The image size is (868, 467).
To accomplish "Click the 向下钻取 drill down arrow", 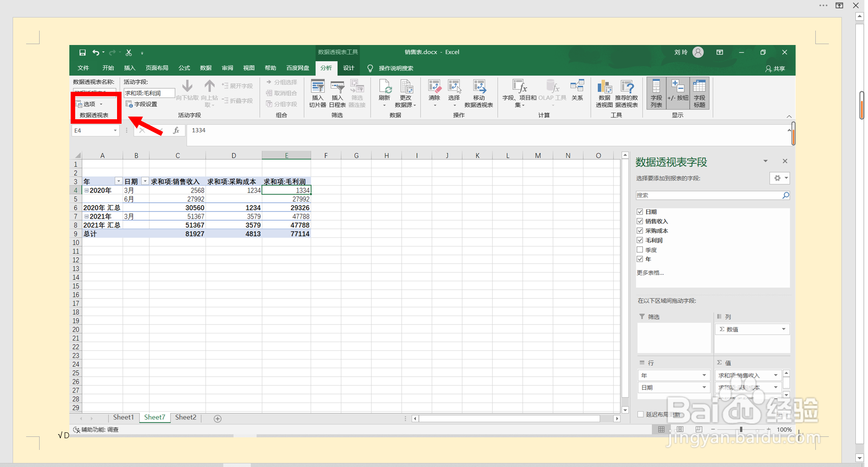I will pyautogui.click(x=187, y=86).
